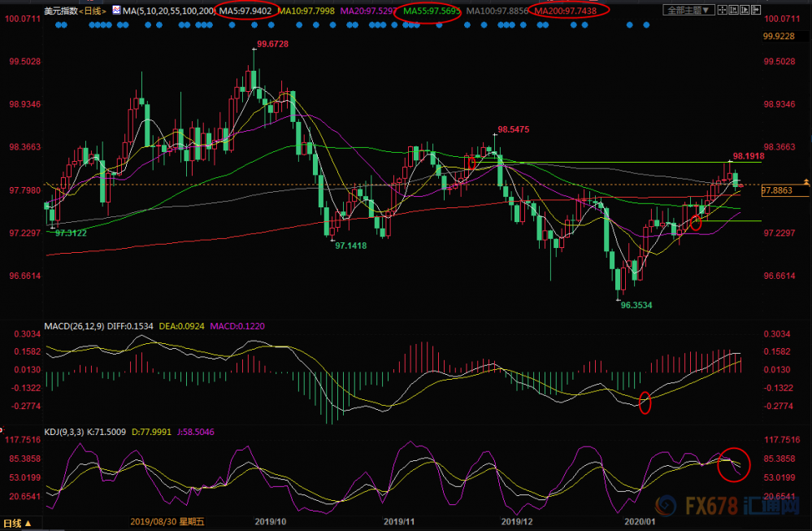Screen dimensions: 812x531
Task: Open the 日线 period selector at bottom-left
Action: point(18,523)
